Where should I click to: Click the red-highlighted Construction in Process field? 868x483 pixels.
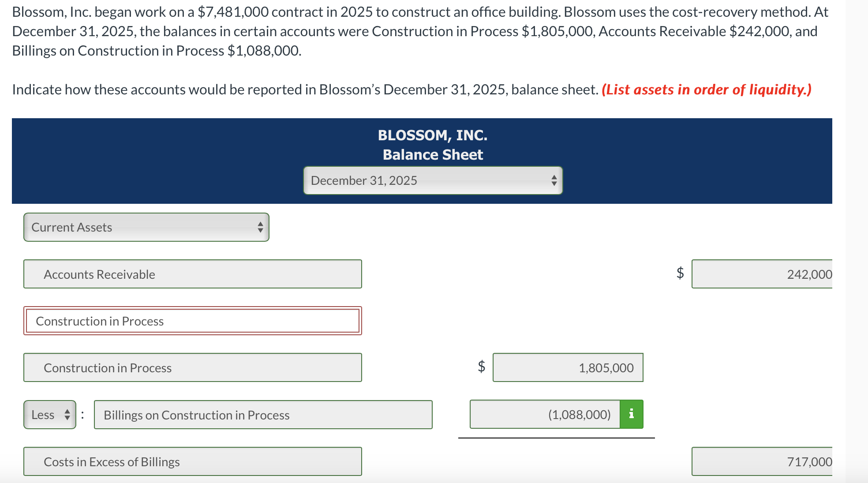[192, 321]
